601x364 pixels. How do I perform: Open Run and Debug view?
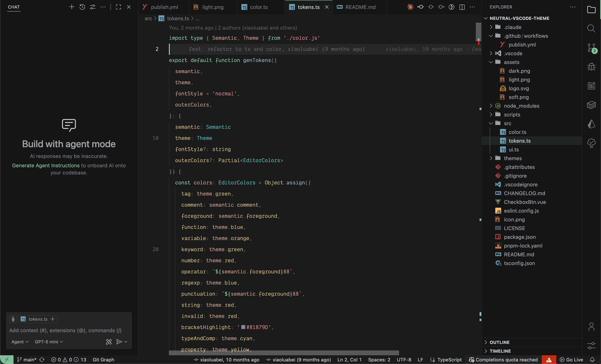tap(591, 67)
